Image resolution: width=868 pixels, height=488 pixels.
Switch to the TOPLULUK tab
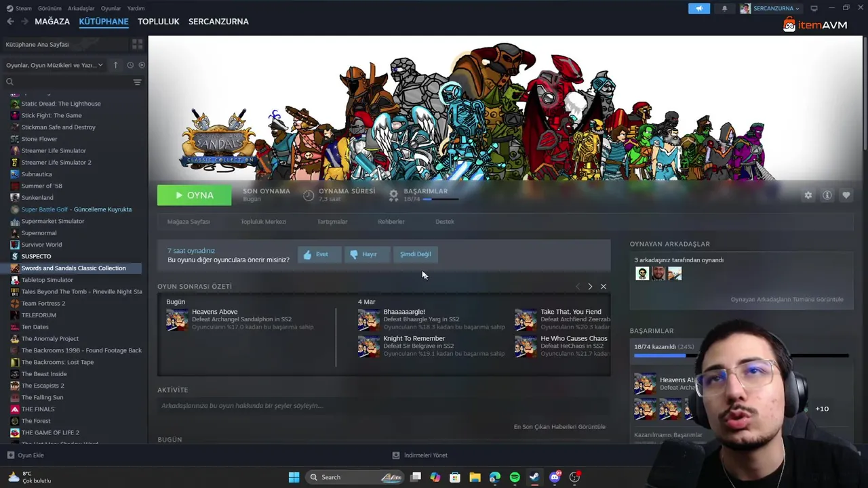[158, 22]
